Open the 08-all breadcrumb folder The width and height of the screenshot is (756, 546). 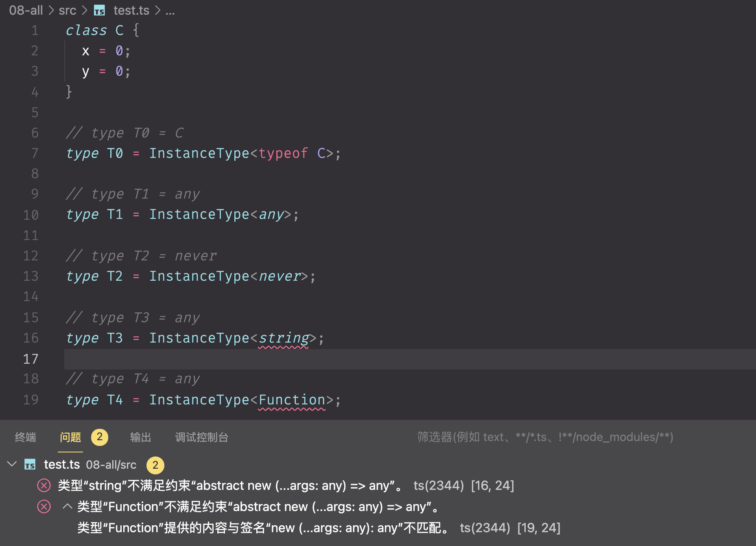(26, 10)
